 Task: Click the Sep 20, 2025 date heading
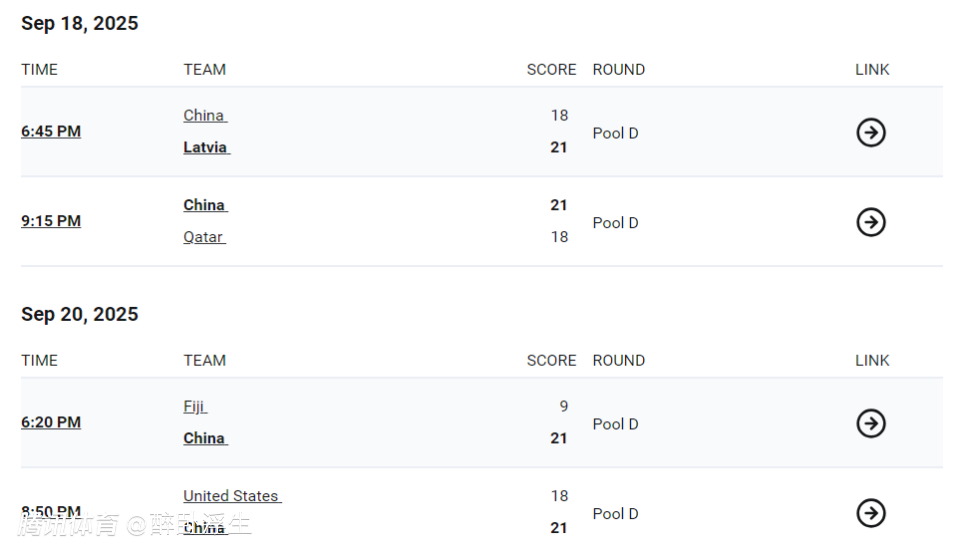point(80,314)
